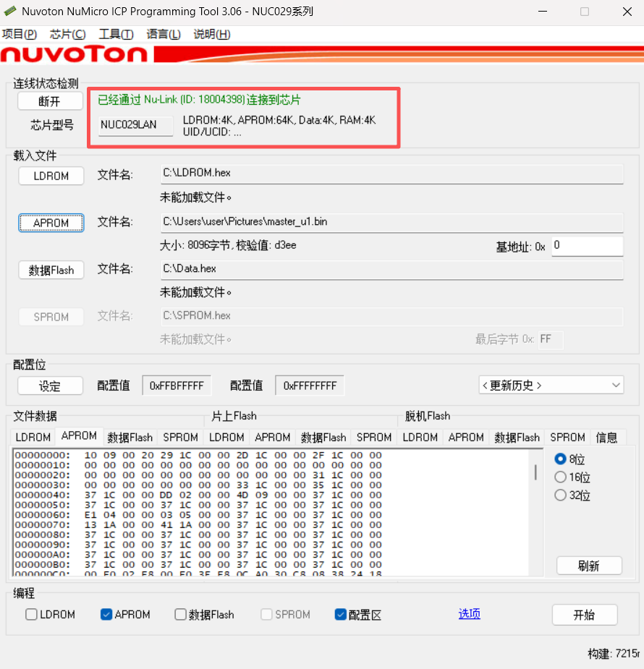Toggle the 数据Flash programming checkbox
The height and width of the screenshot is (669, 644).
click(181, 615)
